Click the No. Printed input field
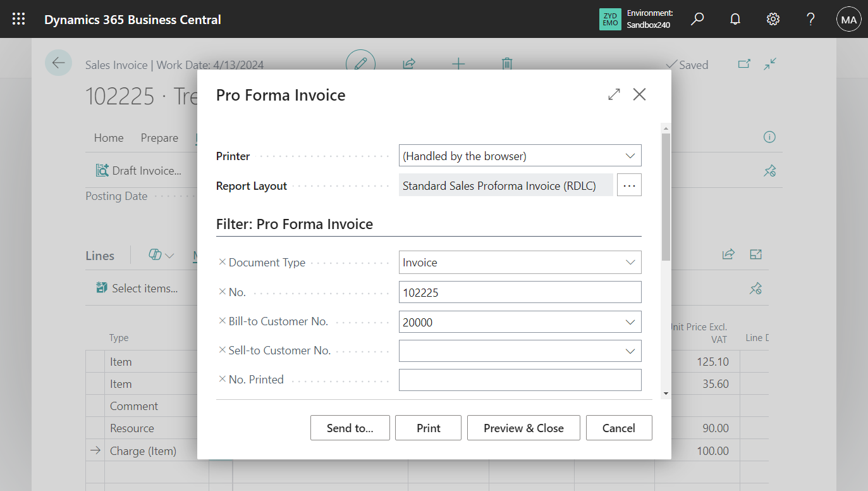The image size is (868, 491). click(x=520, y=380)
